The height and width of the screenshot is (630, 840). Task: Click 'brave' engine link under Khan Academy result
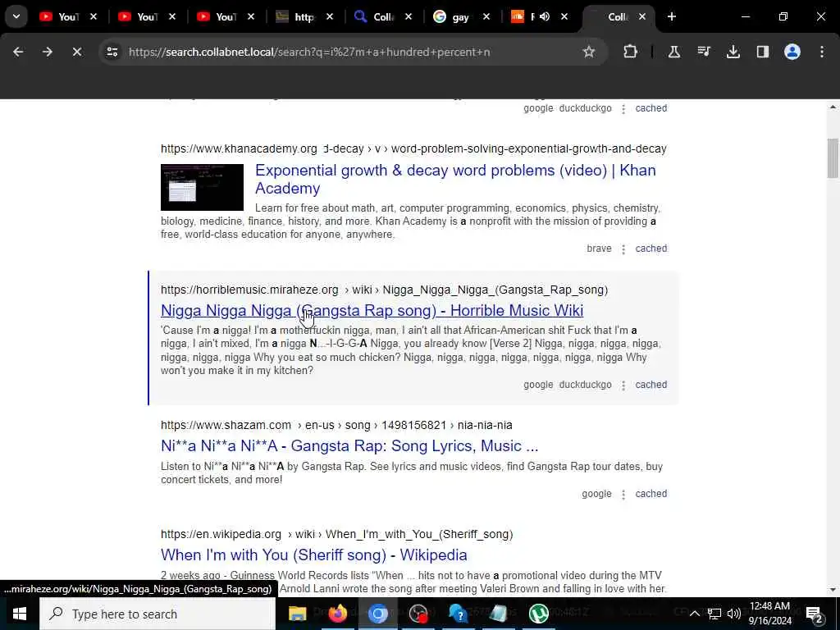(x=599, y=249)
